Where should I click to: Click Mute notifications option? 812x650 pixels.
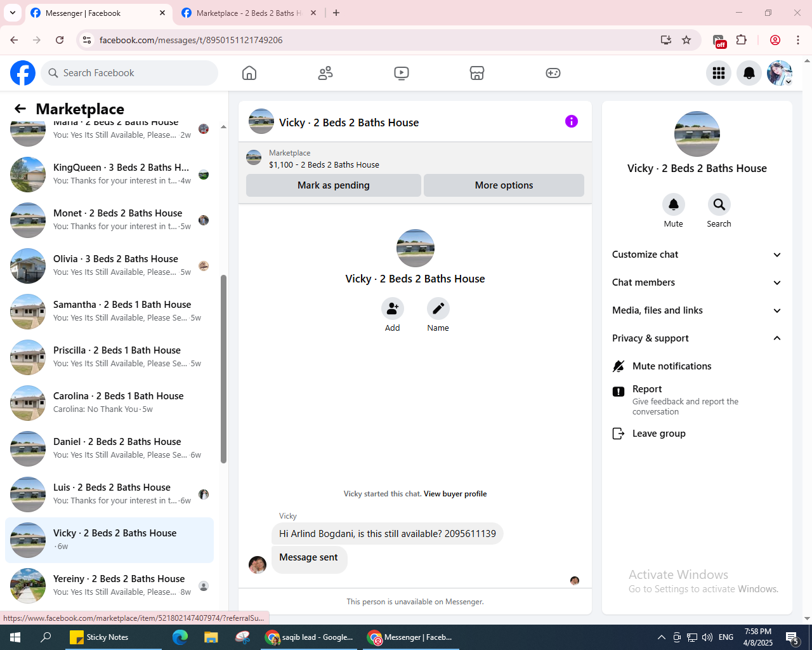[697, 366]
